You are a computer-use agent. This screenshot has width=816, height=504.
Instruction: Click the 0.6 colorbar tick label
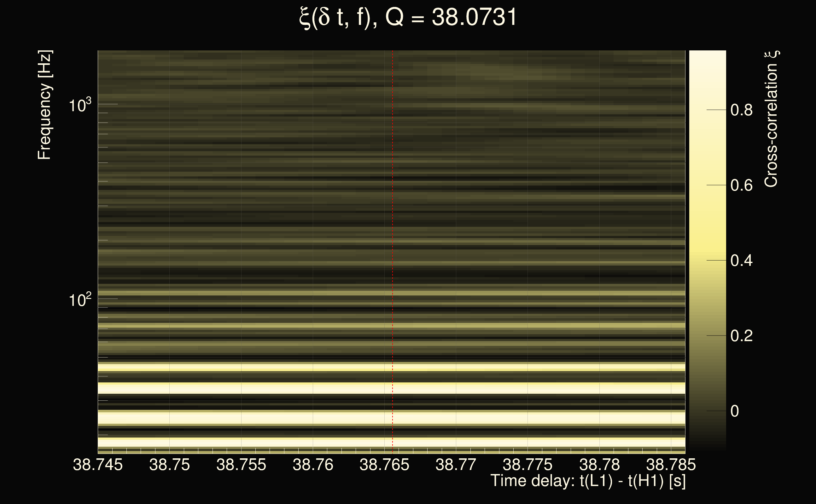[x=741, y=185]
